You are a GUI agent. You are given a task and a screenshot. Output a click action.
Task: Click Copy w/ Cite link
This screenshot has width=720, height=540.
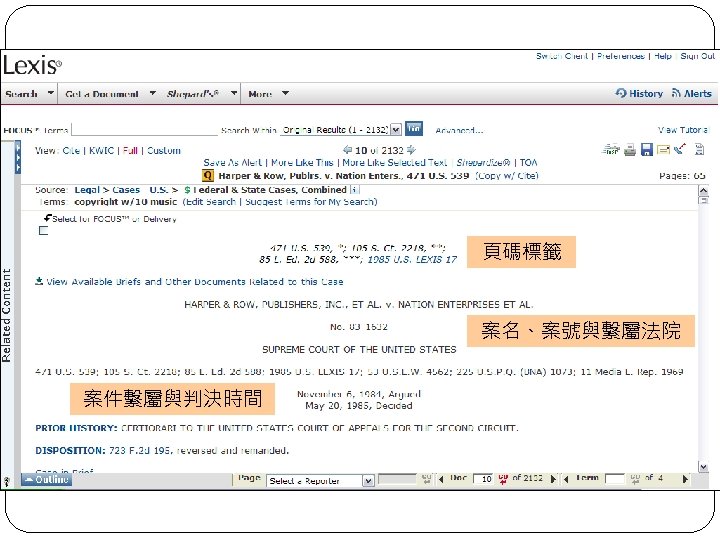click(506, 175)
